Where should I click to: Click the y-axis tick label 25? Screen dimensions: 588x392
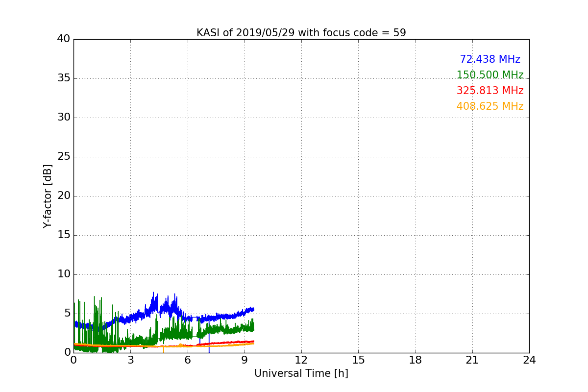click(64, 157)
